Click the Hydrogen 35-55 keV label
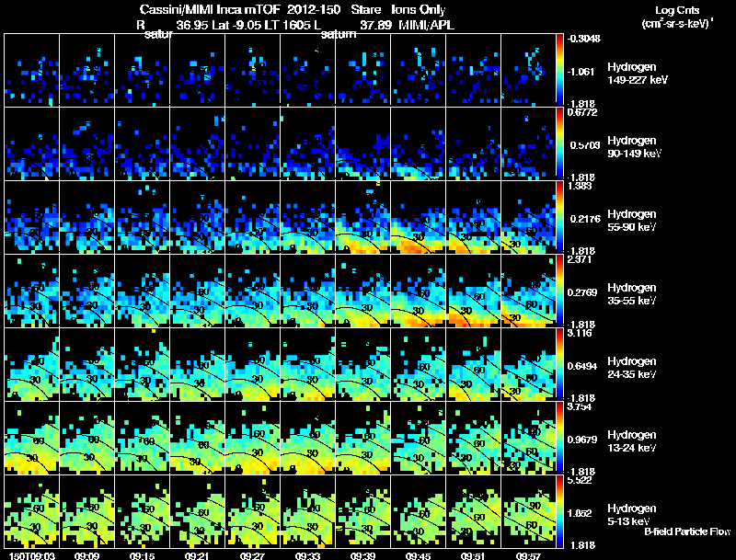 click(632, 294)
